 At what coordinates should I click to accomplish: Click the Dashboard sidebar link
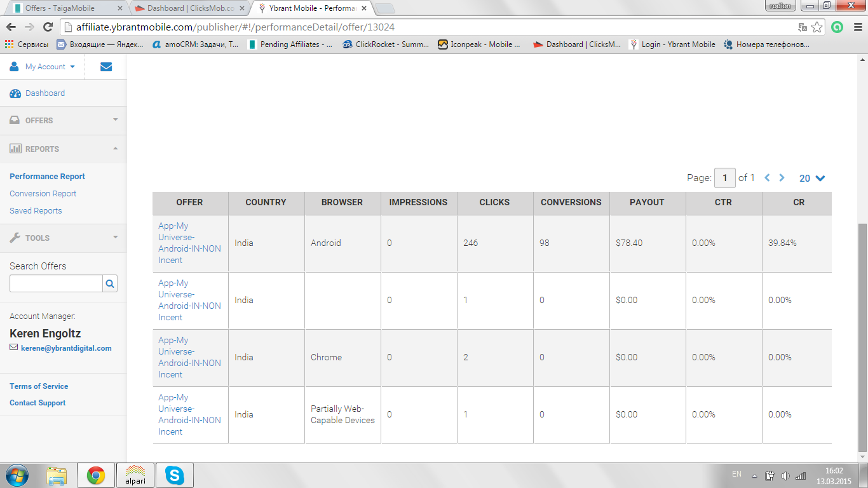[45, 93]
